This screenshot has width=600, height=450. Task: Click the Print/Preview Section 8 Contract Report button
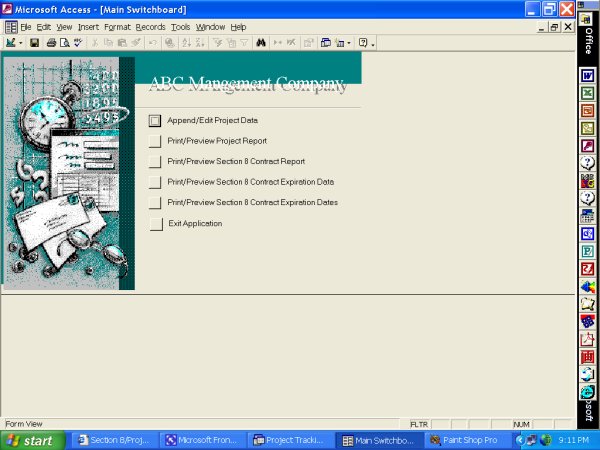[154, 162]
